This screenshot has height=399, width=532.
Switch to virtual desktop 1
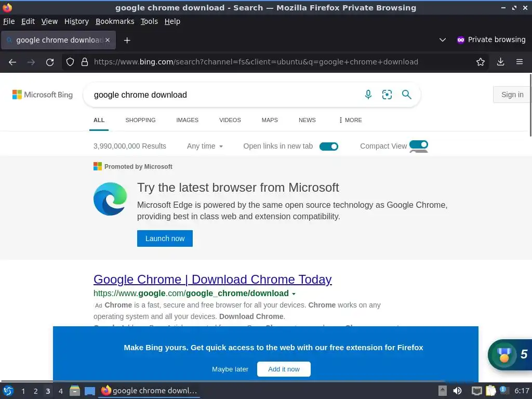pyautogui.click(x=23, y=391)
